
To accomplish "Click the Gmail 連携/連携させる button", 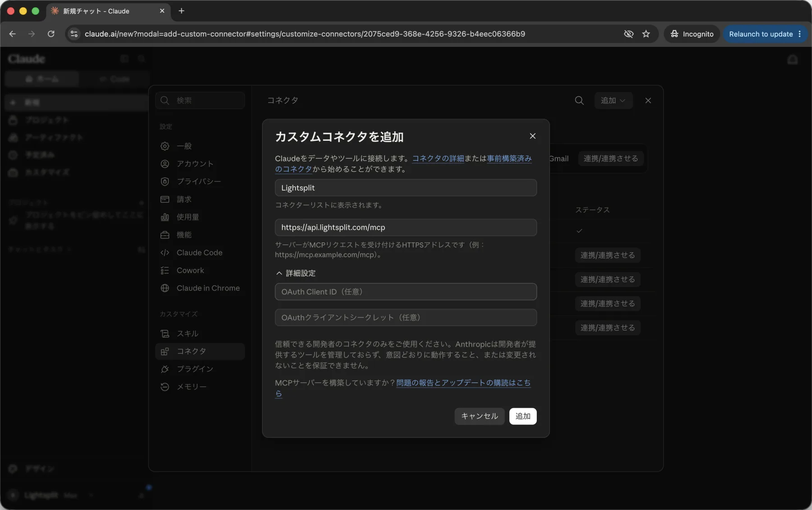I will click(610, 158).
